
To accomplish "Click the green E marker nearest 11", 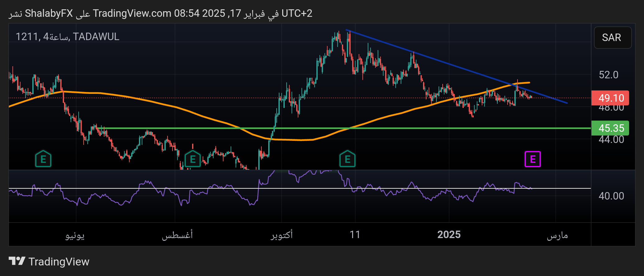I will 347,159.
